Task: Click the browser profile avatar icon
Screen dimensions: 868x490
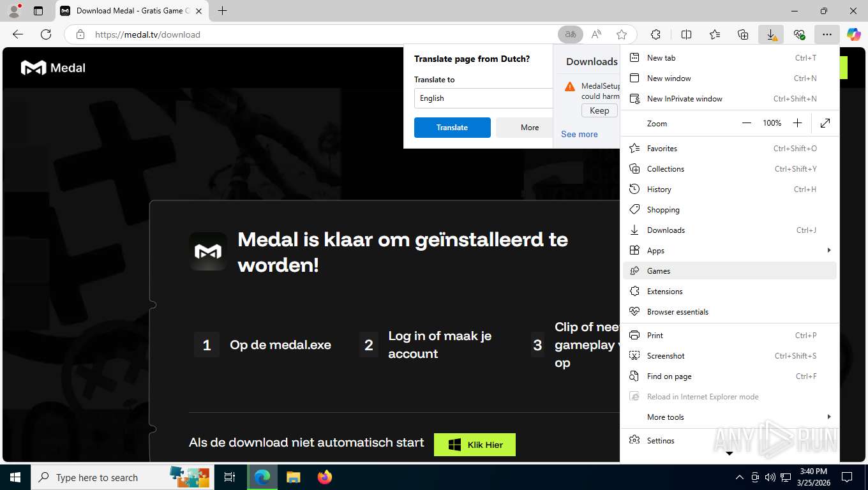Action: [14, 11]
